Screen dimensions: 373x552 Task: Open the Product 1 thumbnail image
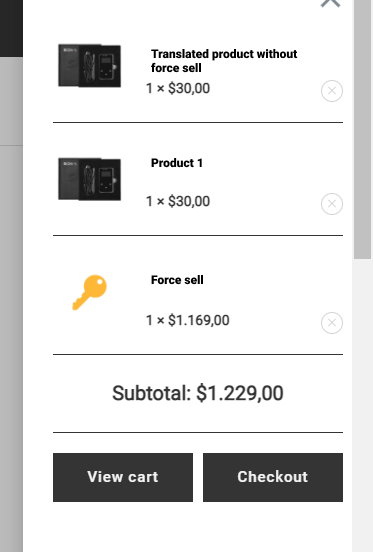(x=89, y=179)
